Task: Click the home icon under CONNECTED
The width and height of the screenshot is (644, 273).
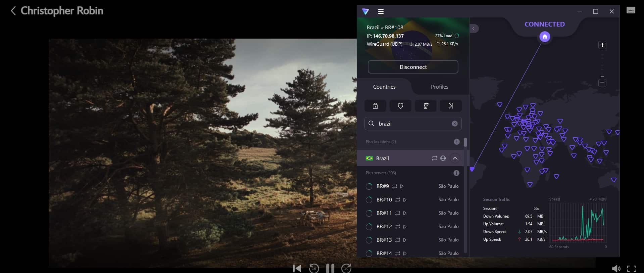Action: (545, 37)
